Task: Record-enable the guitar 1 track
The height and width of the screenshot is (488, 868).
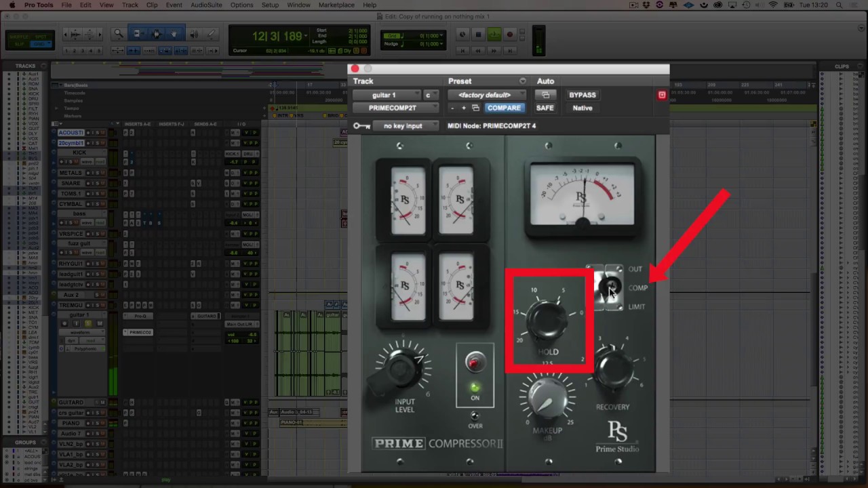Action: pyautogui.click(x=65, y=323)
